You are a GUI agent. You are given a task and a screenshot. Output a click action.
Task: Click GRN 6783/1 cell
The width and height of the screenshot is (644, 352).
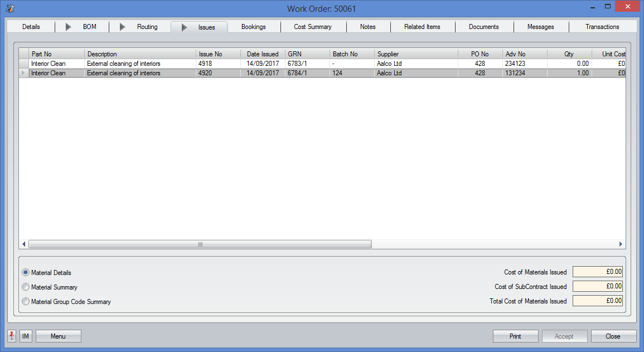pos(307,64)
